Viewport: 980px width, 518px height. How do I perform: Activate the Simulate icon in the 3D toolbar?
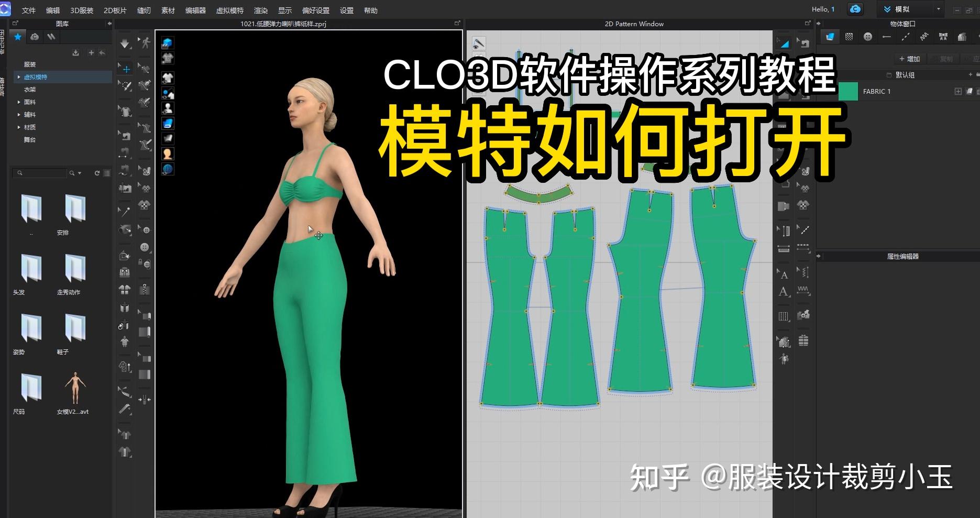(x=124, y=44)
